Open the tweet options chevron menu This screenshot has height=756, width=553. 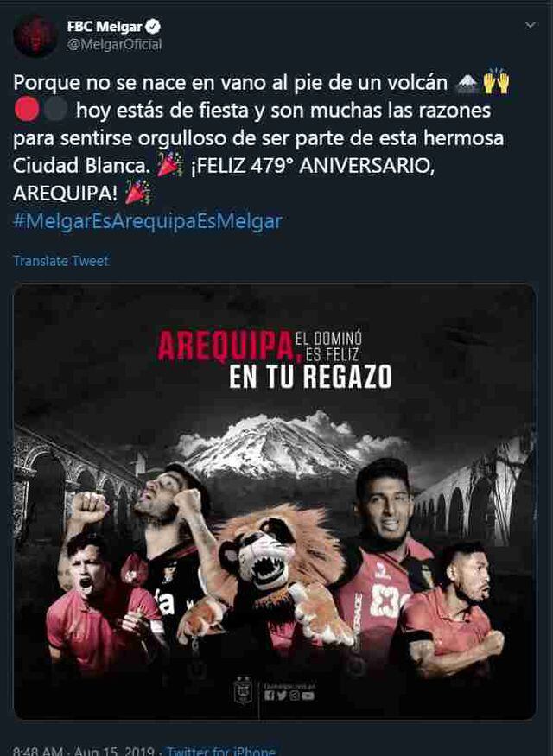531,25
